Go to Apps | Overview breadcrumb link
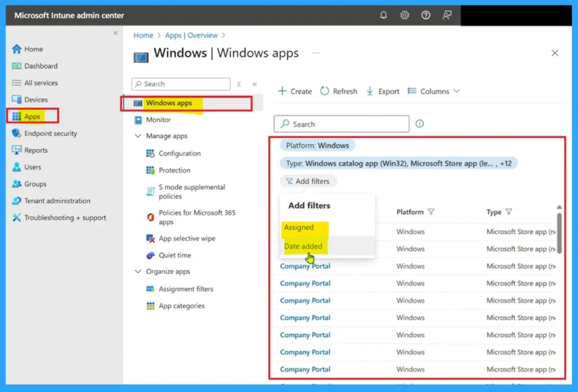The image size is (578, 392). click(191, 36)
